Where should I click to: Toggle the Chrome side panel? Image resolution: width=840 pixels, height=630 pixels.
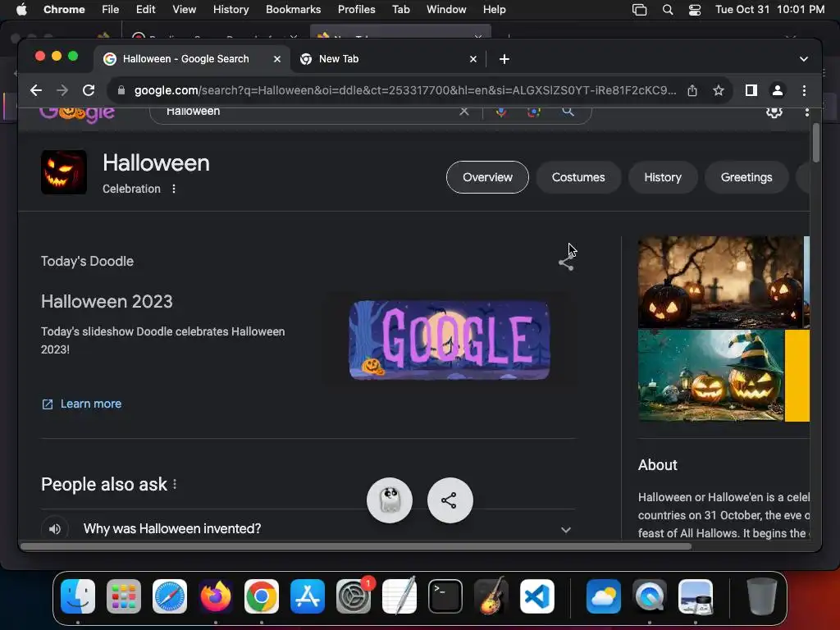click(751, 90)
